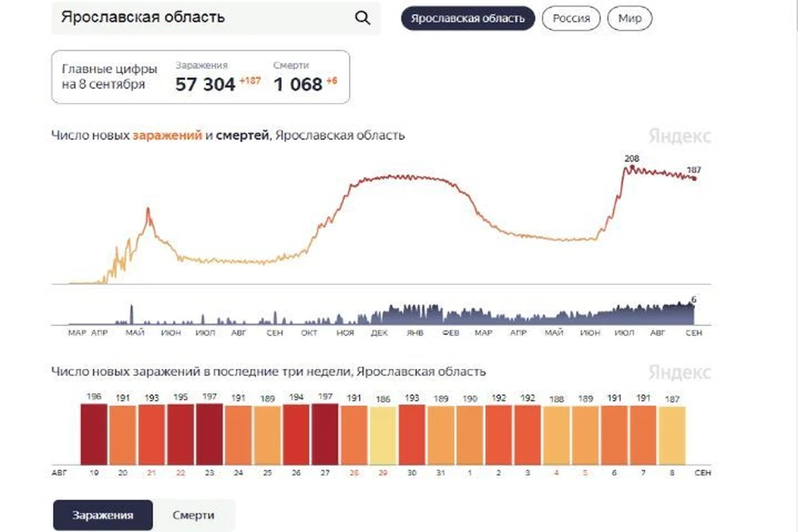Click the НОЯ month label on timeline
798x532 pixels.
click(x=345, y=332)
